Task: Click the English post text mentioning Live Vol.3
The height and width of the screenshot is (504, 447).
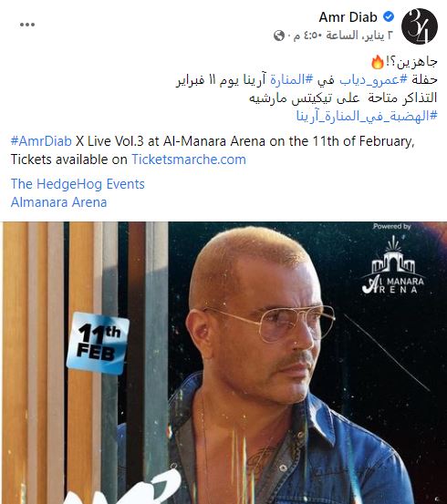Action: [213, 150]
